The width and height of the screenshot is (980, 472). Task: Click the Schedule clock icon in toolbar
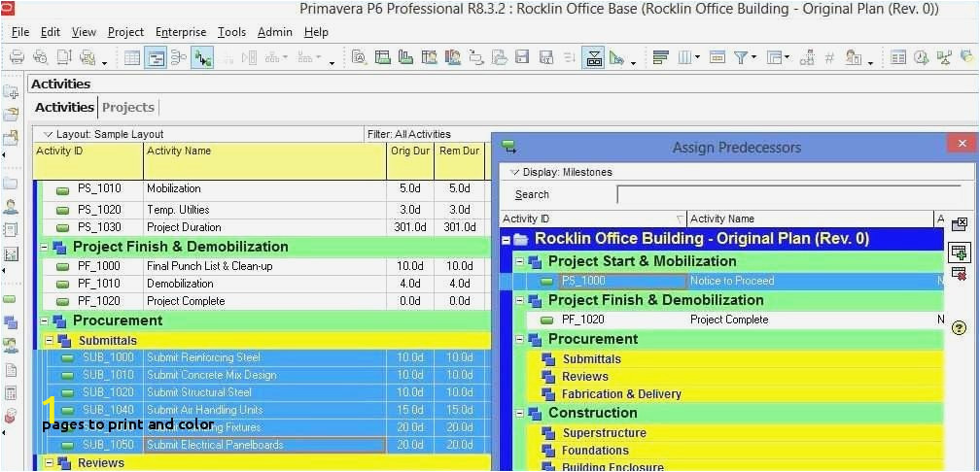922,58
